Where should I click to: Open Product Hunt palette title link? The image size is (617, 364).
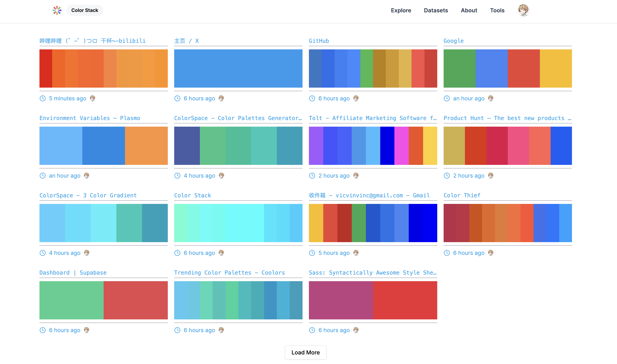point(508,118)
